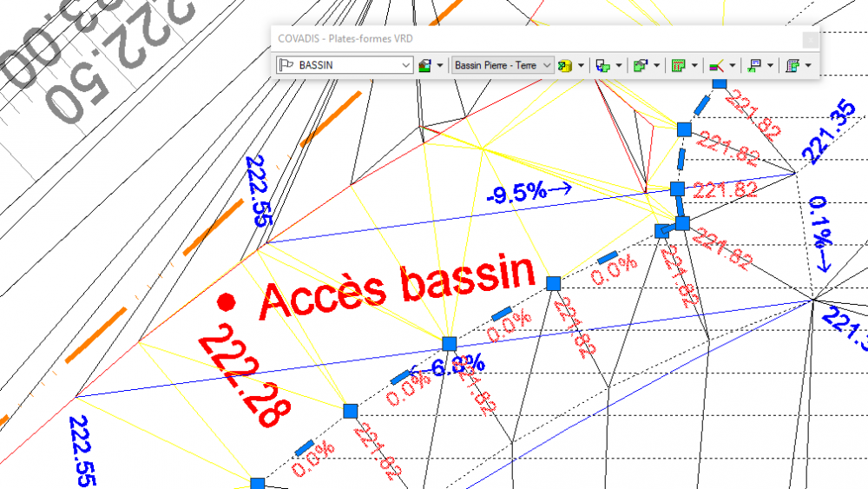This screenshot has height=489, width=868.
Task: Expand arrow beside the platform landscape icon
Action: [440, 65]
